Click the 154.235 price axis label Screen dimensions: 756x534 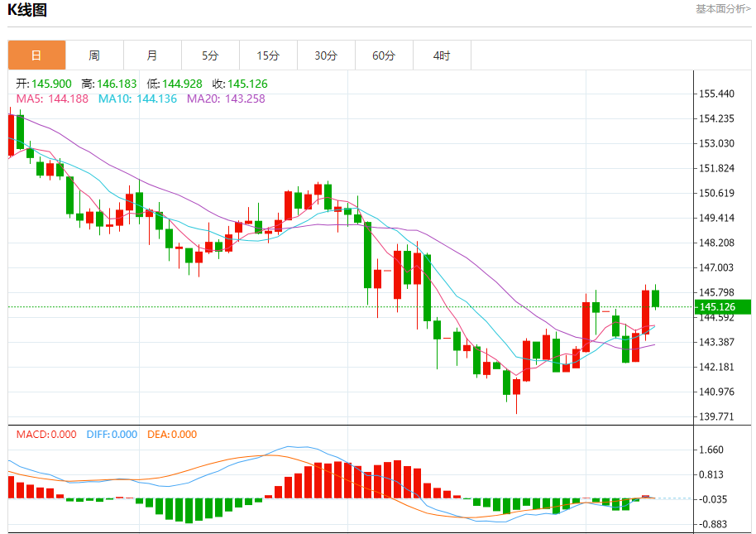click(x=717, y=118)
